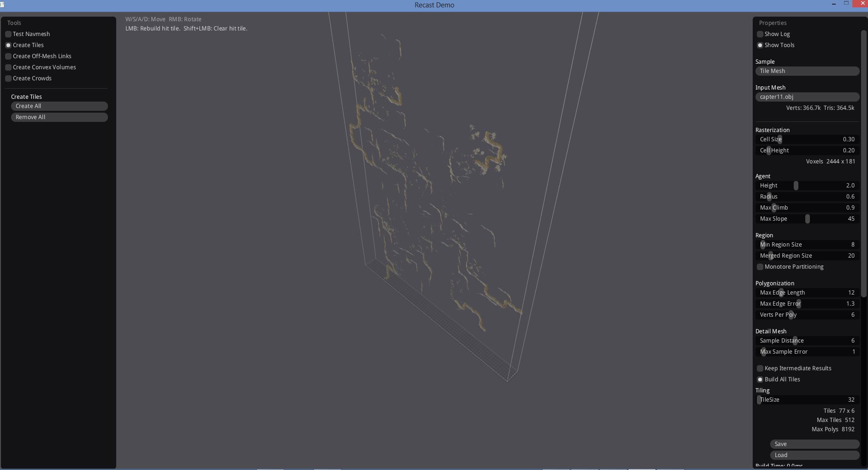
Task: Click the Create All tiles button
Action: pyautogui.click(x=59, y=106)
